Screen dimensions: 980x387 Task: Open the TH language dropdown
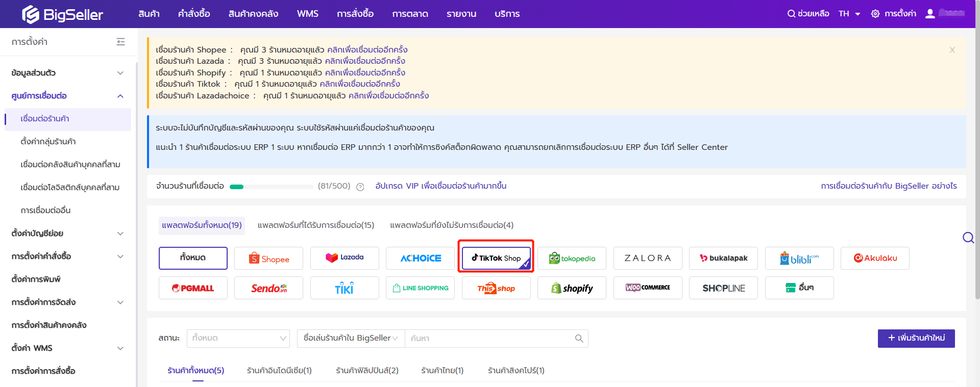[x=849, y=14]
